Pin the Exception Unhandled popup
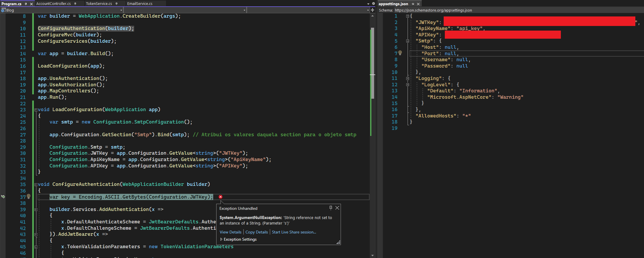 point(331,208)
